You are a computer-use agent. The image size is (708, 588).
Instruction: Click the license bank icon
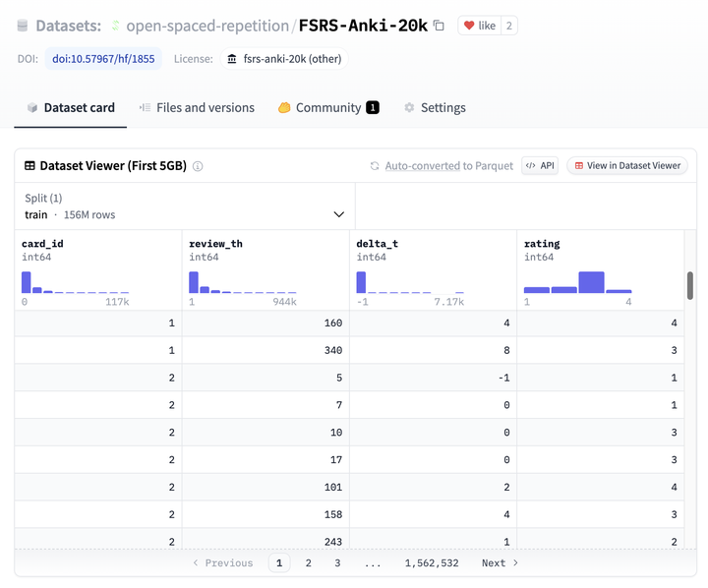click(232, 59)
